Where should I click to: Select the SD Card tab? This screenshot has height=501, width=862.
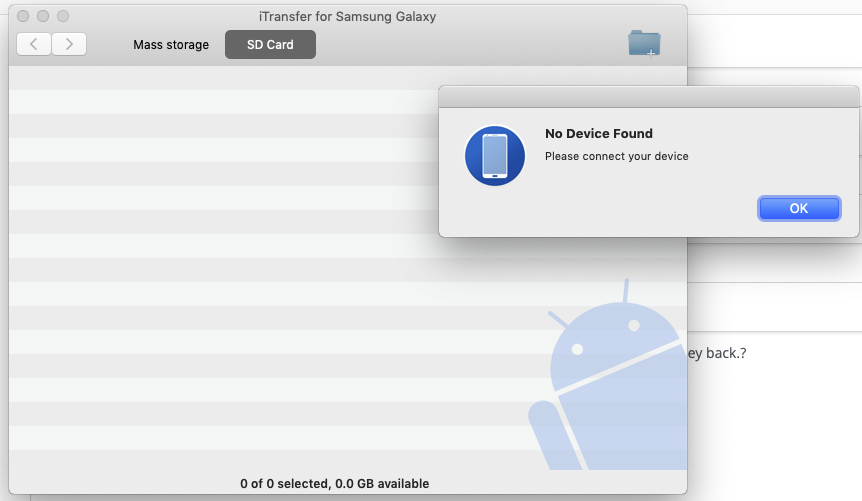270,45
